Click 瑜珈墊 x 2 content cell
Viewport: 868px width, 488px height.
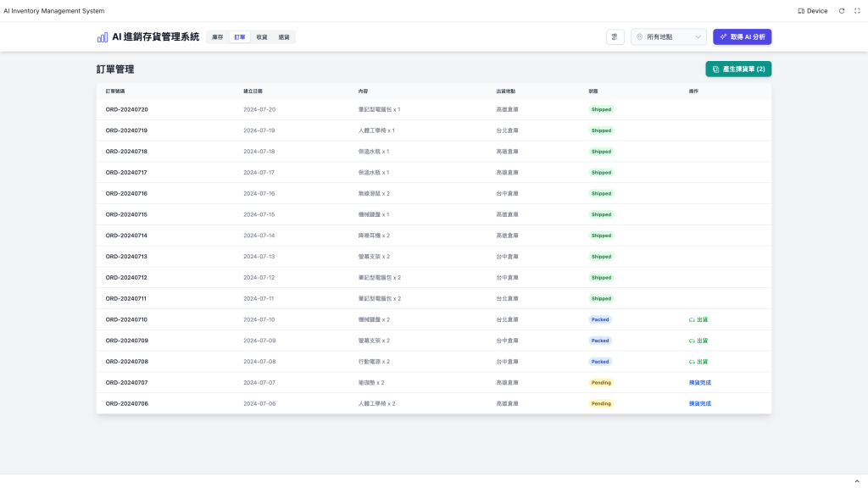(371, 383)
